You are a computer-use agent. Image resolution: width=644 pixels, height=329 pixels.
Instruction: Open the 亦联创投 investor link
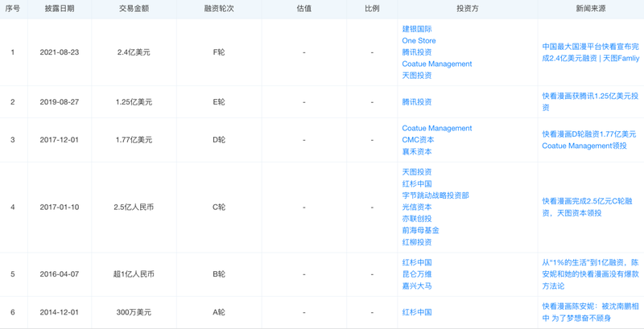tap(417, 219)
